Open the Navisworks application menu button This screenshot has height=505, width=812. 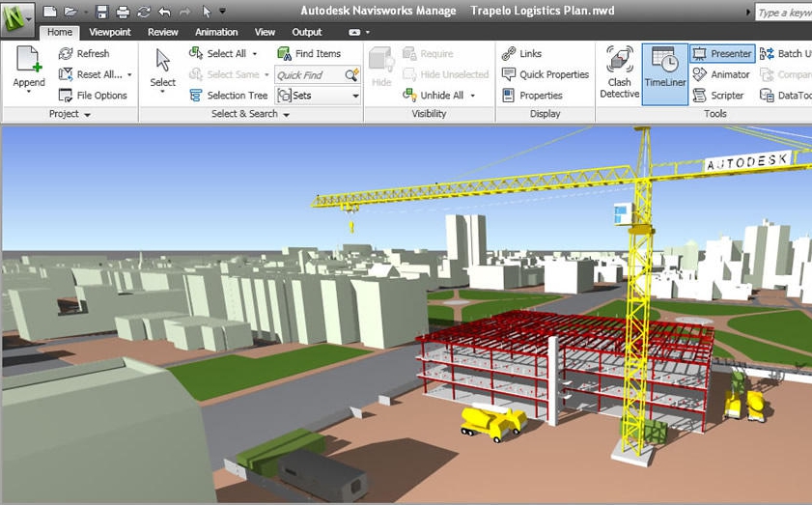point(18,19)
